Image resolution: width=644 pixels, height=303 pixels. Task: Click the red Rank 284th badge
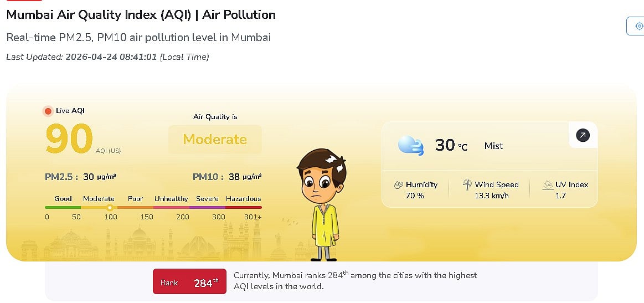pyautogui.click(x=189, y=283)
